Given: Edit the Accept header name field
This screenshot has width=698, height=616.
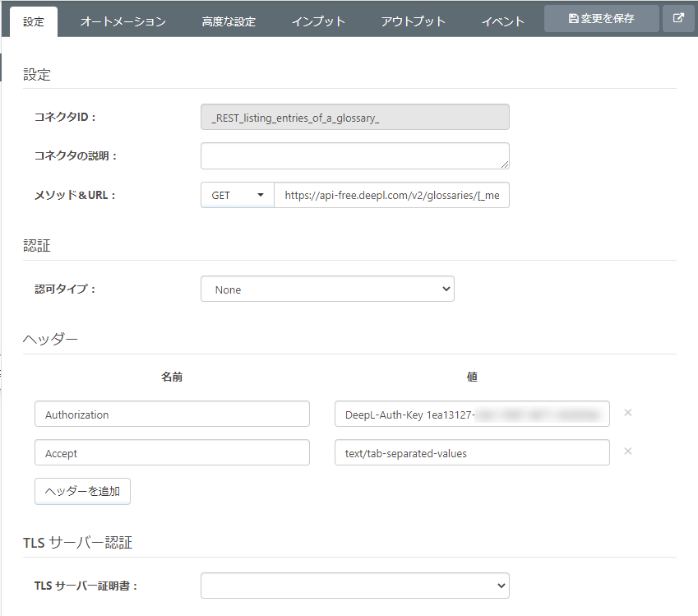Looking at the screenshot, I should point(172,452).
